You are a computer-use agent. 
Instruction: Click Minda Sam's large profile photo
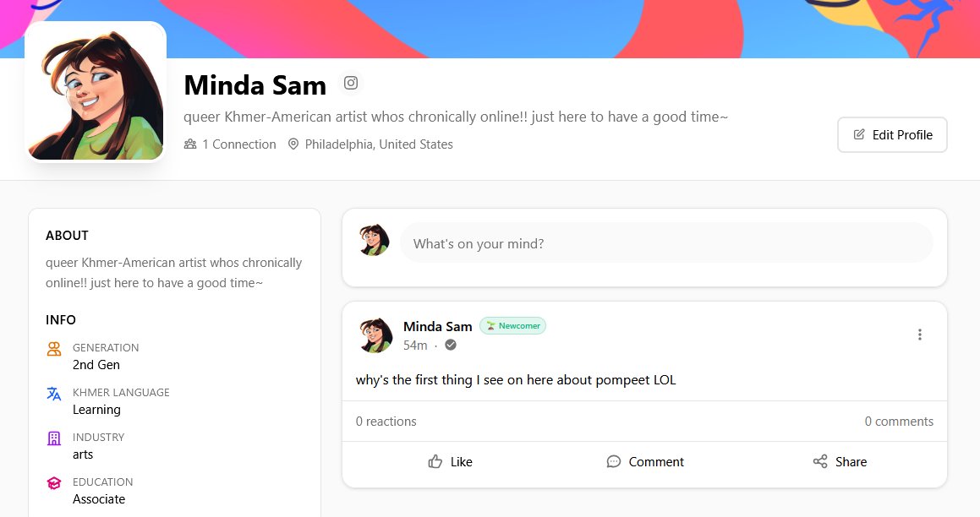tap(96, 90)
